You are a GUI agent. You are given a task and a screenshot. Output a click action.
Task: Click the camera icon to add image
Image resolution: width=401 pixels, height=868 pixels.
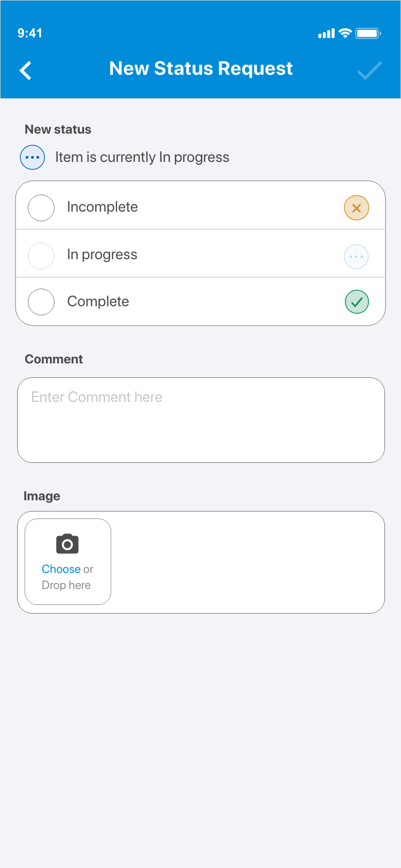[67, 544]
